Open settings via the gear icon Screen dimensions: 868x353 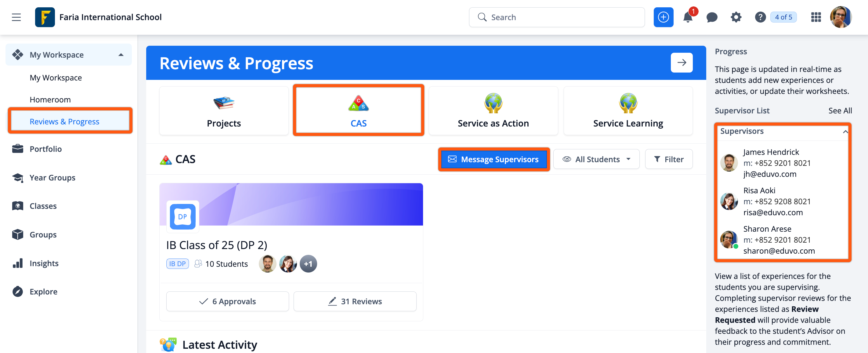pos(736,17)
